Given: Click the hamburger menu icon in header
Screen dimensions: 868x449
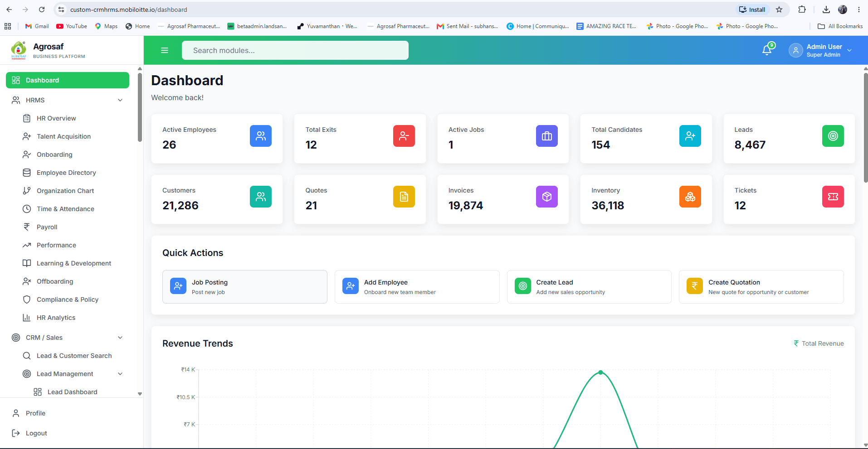Looking at the screenshot, I should tap(165, 50).
